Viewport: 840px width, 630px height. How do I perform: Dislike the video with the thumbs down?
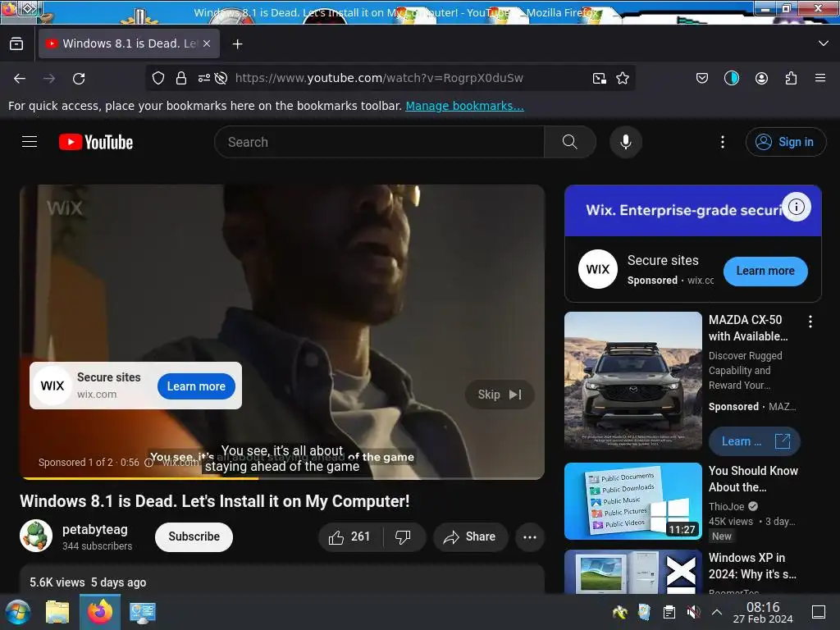pos(403,537)
